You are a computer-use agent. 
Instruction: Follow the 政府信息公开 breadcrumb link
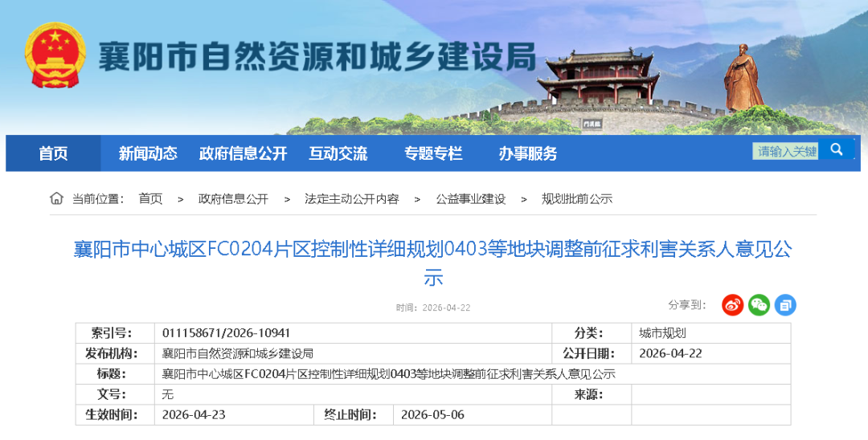233,199
